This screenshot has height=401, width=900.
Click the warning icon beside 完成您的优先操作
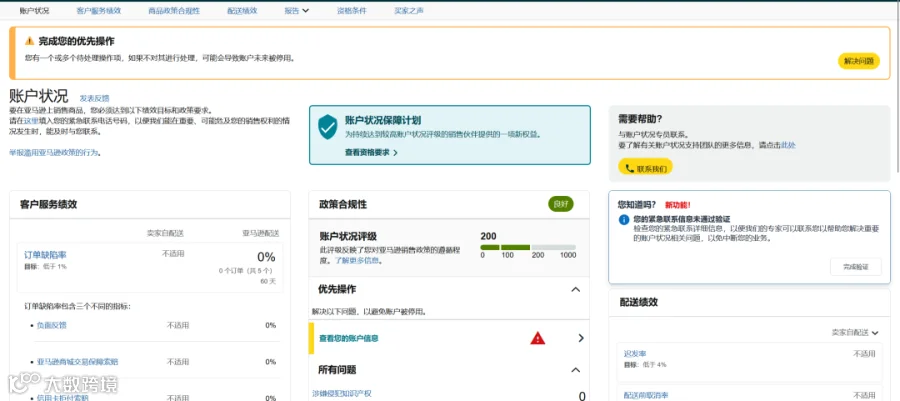pyautogui.click(x=30, y=41)
